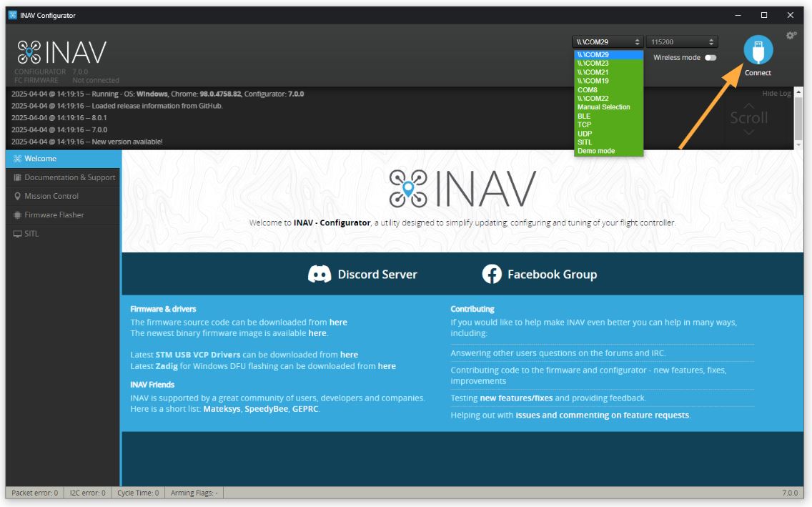The height and width of the screenshot is (507, 812).
Task: Click the Documentation & Support icon
Action: [x=17, y=177]
